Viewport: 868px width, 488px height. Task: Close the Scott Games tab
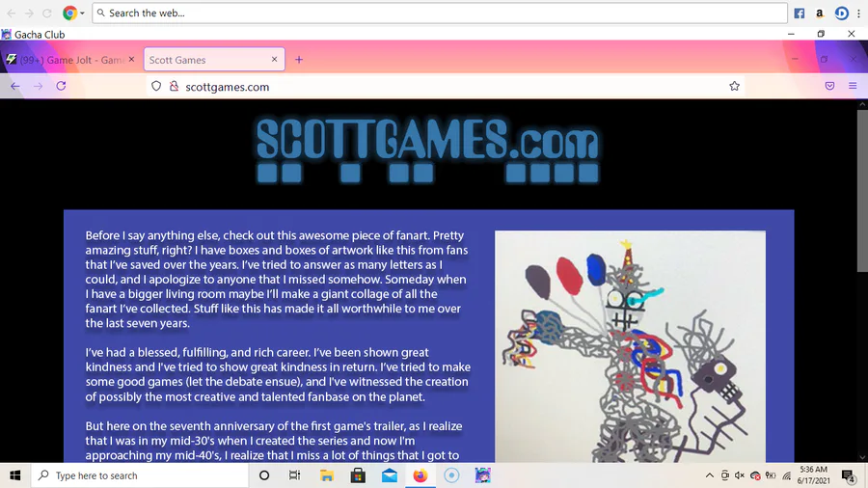(x=274, y=59)
